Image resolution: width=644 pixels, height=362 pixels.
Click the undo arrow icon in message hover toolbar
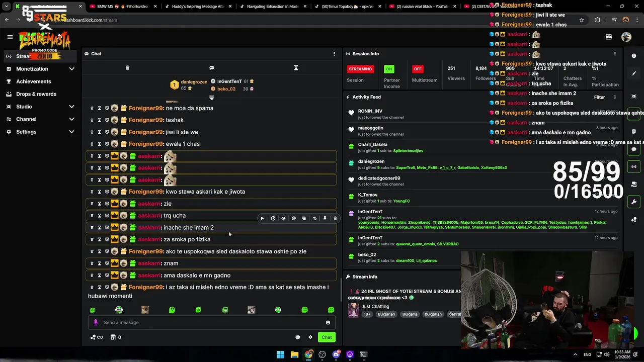(x=314, y=219)
